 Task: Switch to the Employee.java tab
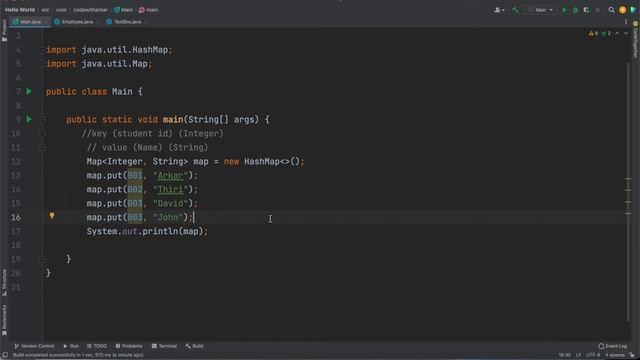click(77, 22)
